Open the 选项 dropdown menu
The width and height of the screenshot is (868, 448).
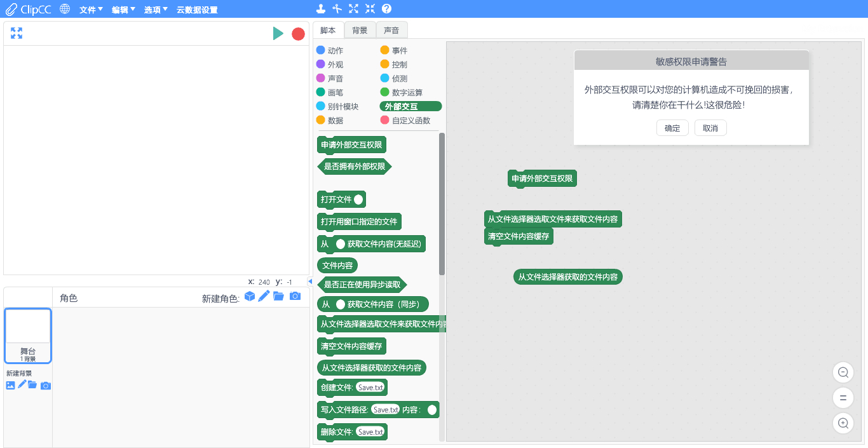click(x=156, y=10)
